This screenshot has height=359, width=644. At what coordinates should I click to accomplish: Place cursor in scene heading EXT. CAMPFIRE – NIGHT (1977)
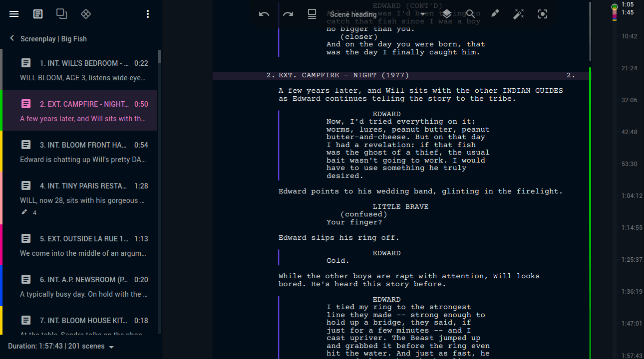pyautogui.click(x=343, y=76)
